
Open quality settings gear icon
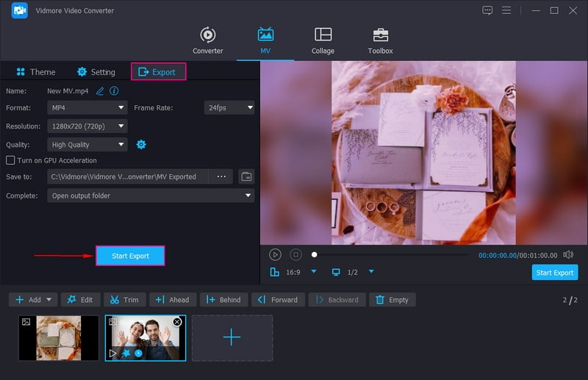point(141,145)
